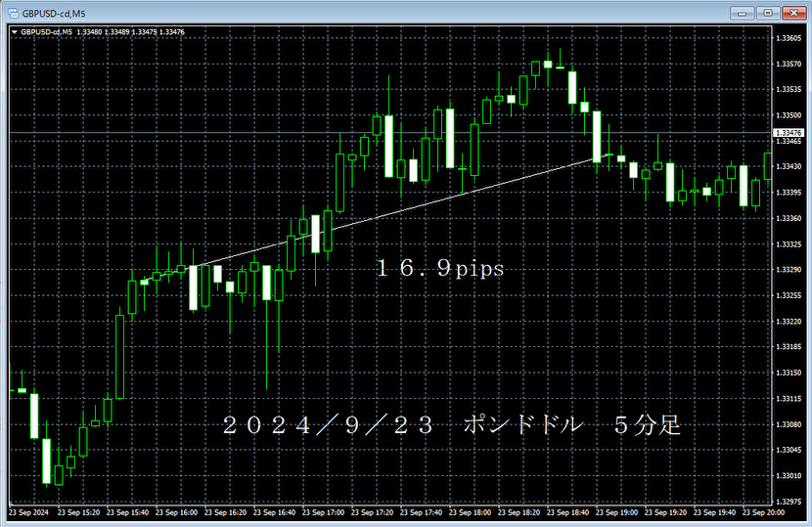Image resolution: width=812 pixels, height=527 pixels.
Task: Click the time label 23 Sep 15:20
Action: (x=78, y=512)
